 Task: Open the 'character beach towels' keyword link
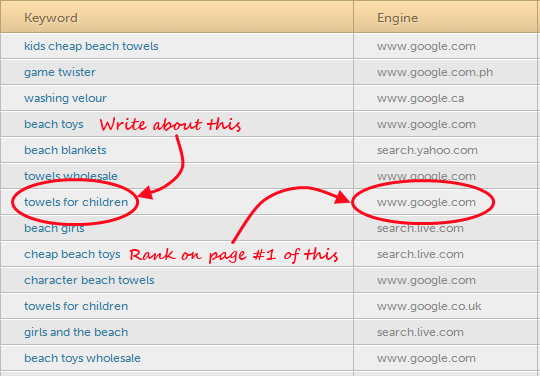point(89,280)
